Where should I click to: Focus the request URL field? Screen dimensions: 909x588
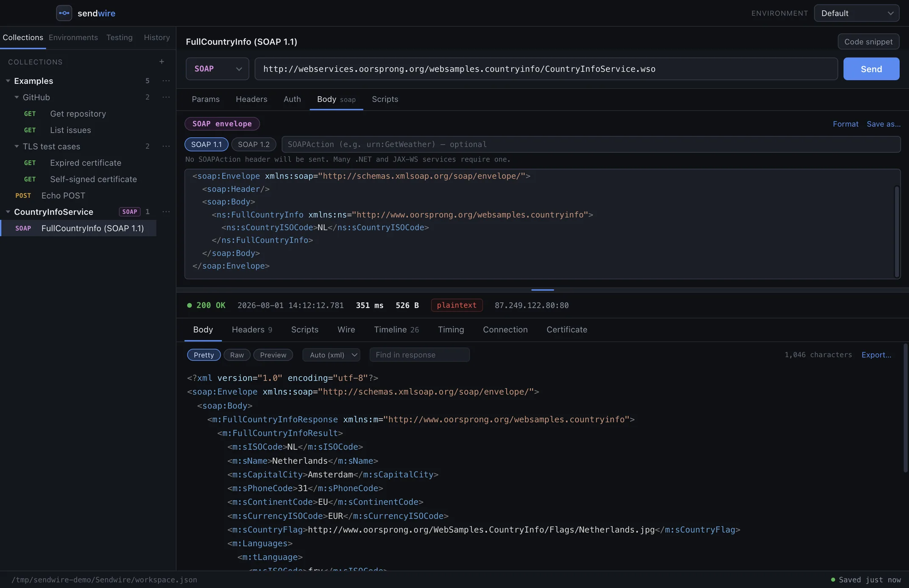(546, 69)
